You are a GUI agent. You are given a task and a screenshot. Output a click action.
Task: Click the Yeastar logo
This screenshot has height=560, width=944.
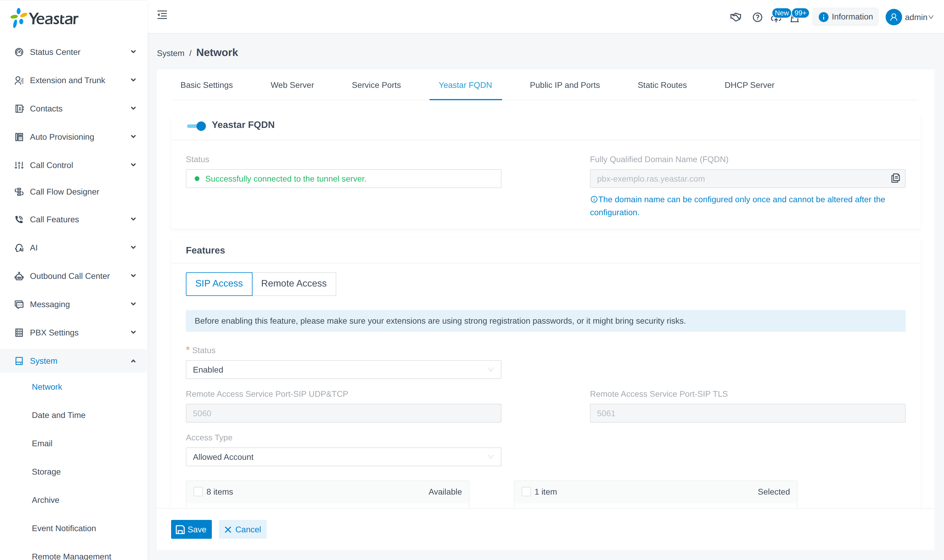pos(45,18)
